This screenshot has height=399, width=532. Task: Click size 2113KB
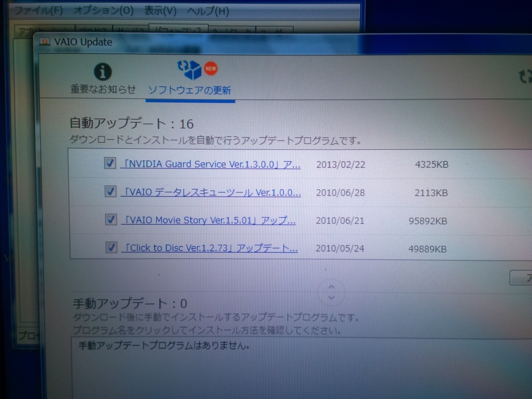[x=431, y=193]
